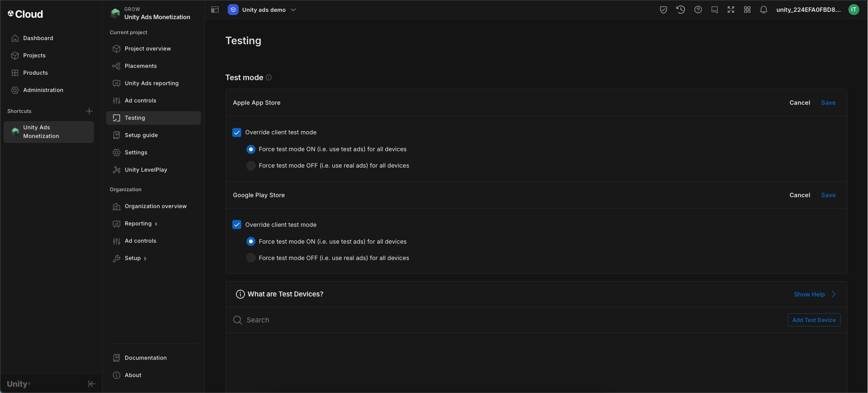This screenshot has width=868, height=393.
Task: Click the feedback chat bubble icon
Action: coord(715,10)
